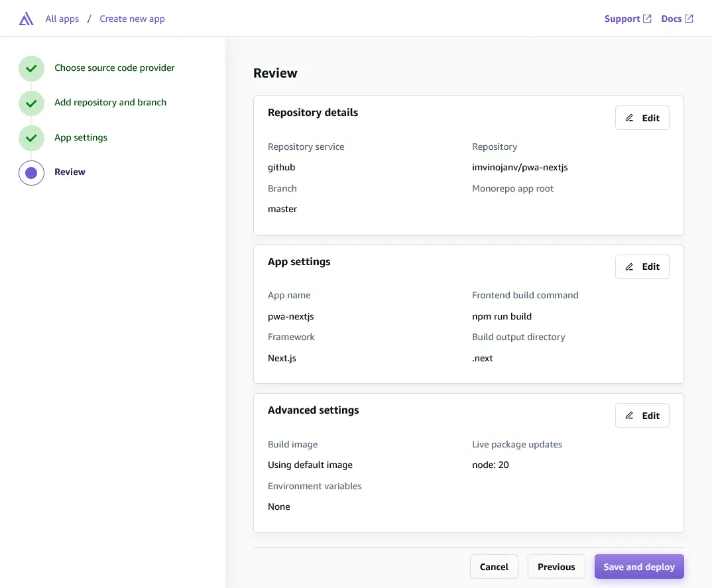Return to the App settings step label
The width and height of the screenshot is (712, 588).
pos(81,137)
